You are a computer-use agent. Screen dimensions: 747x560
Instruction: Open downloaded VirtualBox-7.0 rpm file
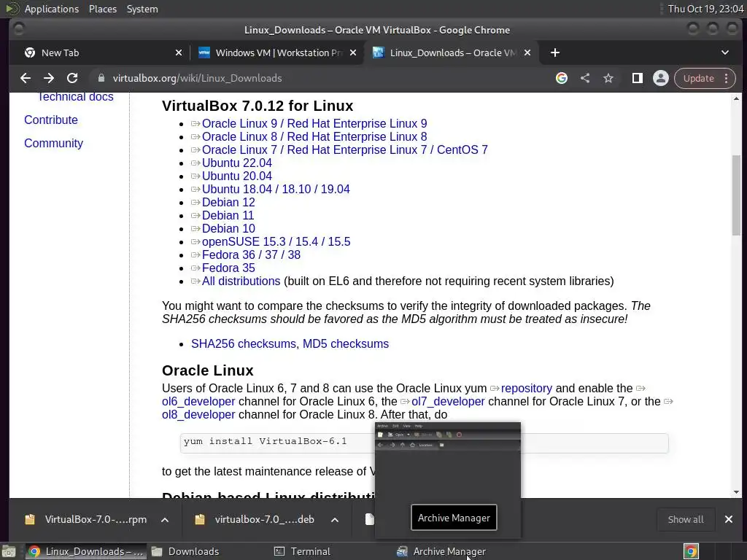click(86, 519)
